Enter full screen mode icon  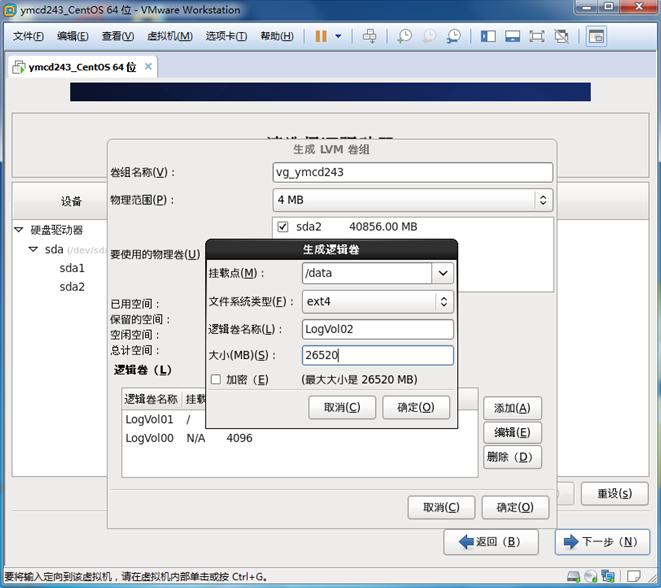537,36
